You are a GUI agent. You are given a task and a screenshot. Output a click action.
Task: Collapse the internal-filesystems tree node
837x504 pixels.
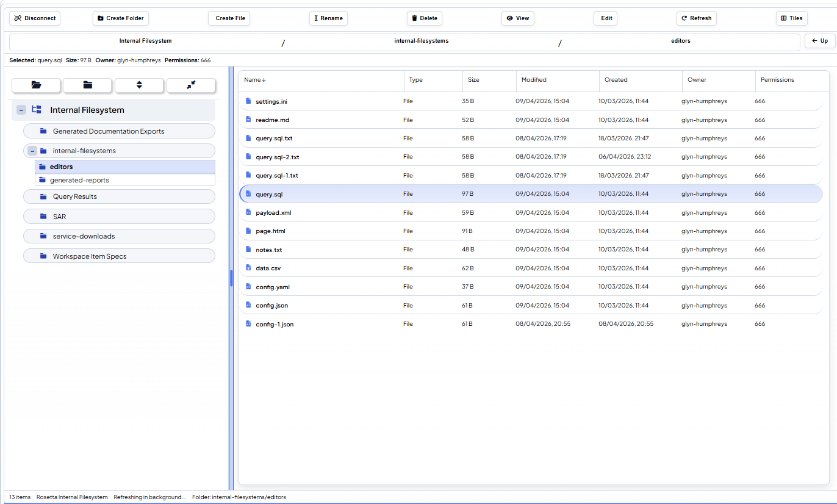(32, 151)
